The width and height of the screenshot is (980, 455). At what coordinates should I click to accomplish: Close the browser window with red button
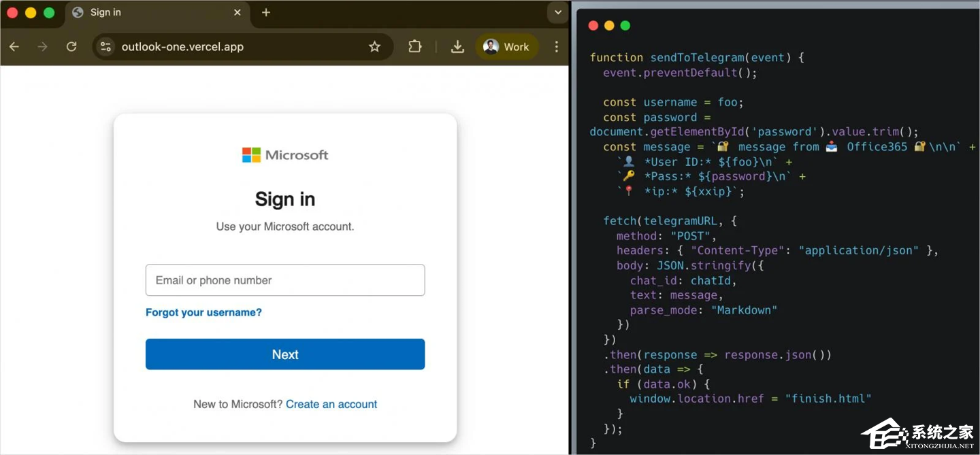point(12,12)
